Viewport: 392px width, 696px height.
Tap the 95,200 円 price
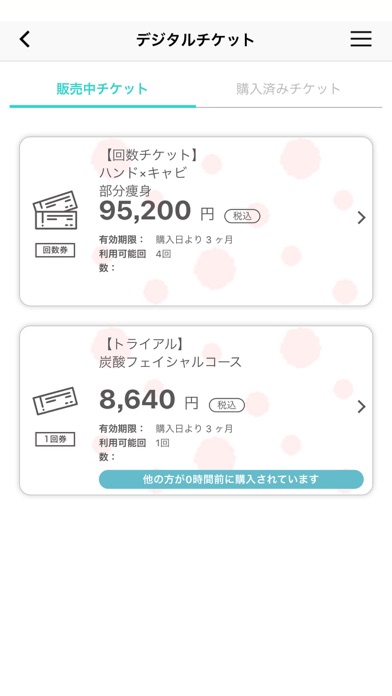click(x=157, y=211)
